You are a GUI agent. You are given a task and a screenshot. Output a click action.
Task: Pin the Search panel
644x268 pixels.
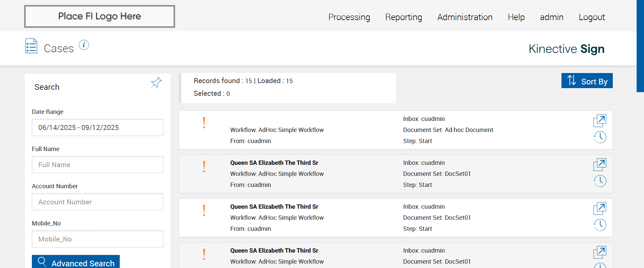[x=156, y=83]
